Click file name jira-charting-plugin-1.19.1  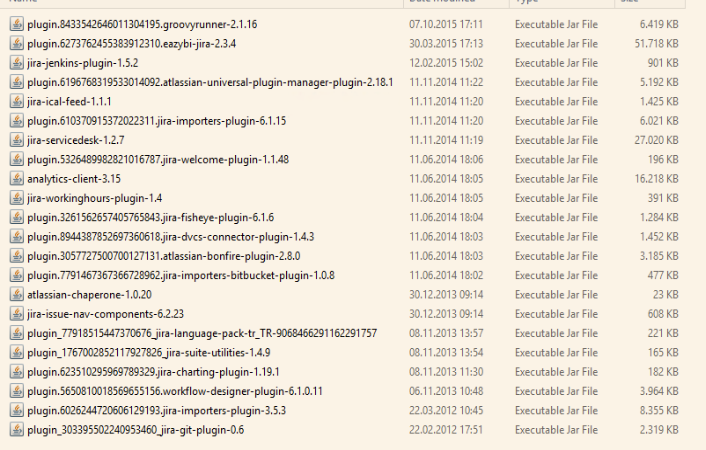[x=153, y=373]
